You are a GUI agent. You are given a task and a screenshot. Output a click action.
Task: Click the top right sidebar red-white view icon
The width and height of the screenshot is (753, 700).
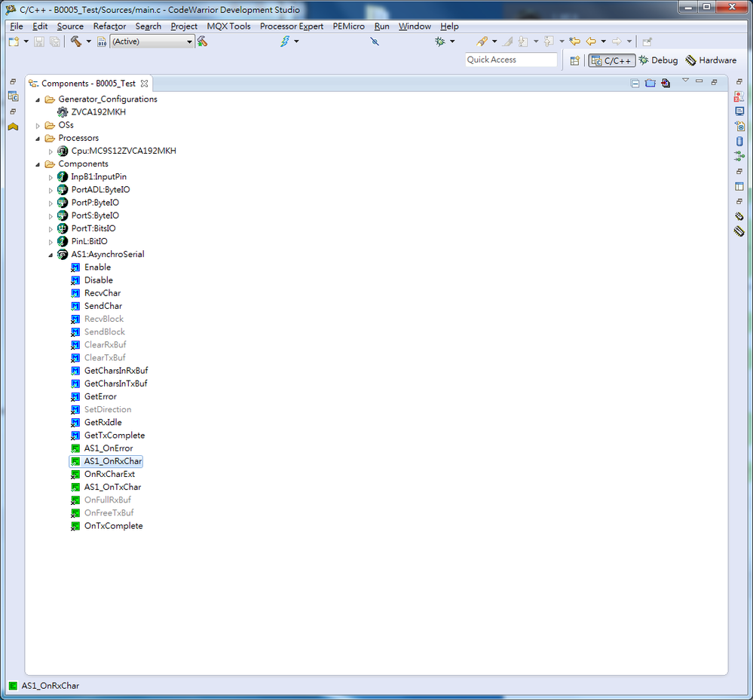click(739, 96)
